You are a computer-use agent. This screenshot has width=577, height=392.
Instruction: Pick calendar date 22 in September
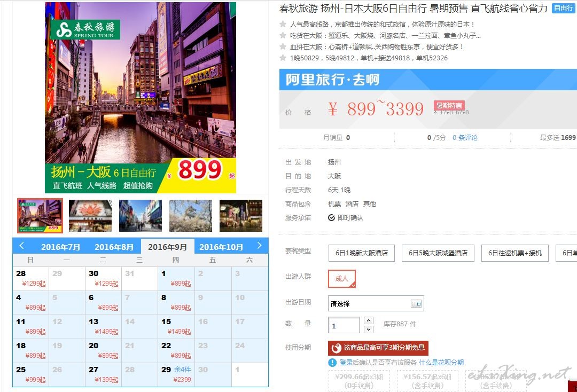[x=176, y=351]
